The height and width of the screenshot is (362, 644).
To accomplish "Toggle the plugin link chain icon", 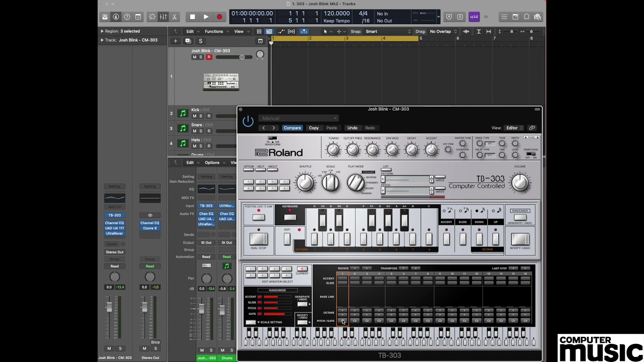I will pyautogui.click(x=532, y=128).
